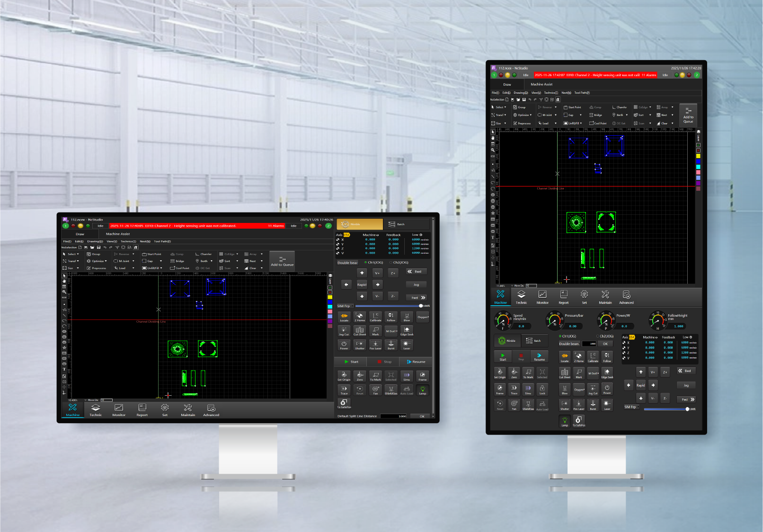Toggle Preprocess checkbox on the landscape monitor
The image size is (763, 532).
89,268
